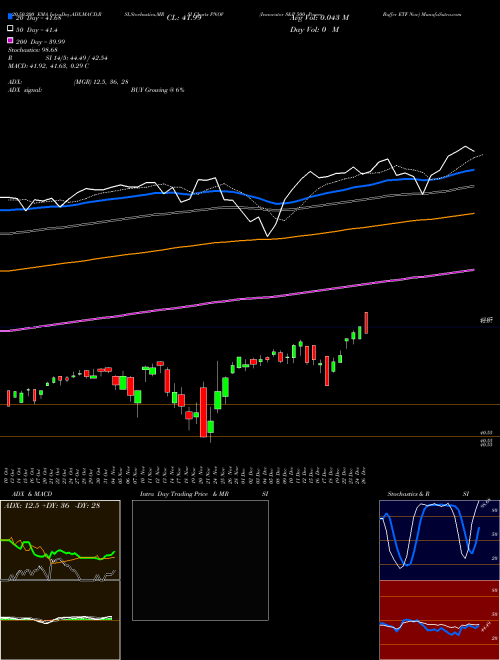Click the '(MGR) 12.5, 36, 28' ADX values
Image resolution: width=500 pixels, height=660 pixels.
[x=101, y=82]
